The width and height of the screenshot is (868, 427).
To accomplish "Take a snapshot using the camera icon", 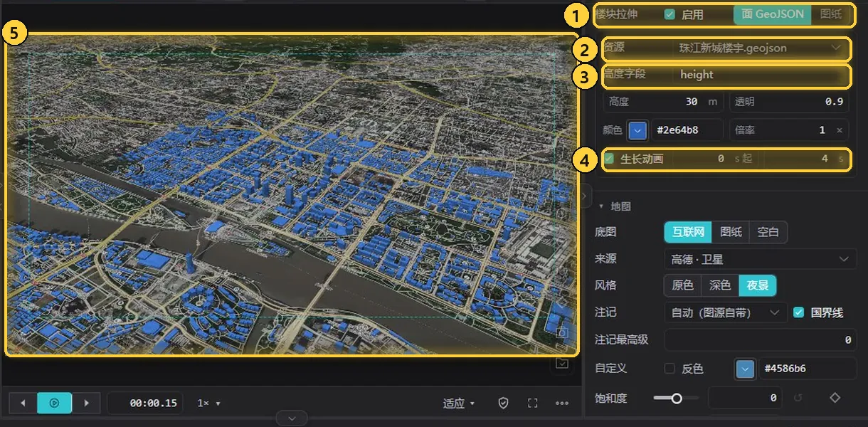I will (562, 332).
